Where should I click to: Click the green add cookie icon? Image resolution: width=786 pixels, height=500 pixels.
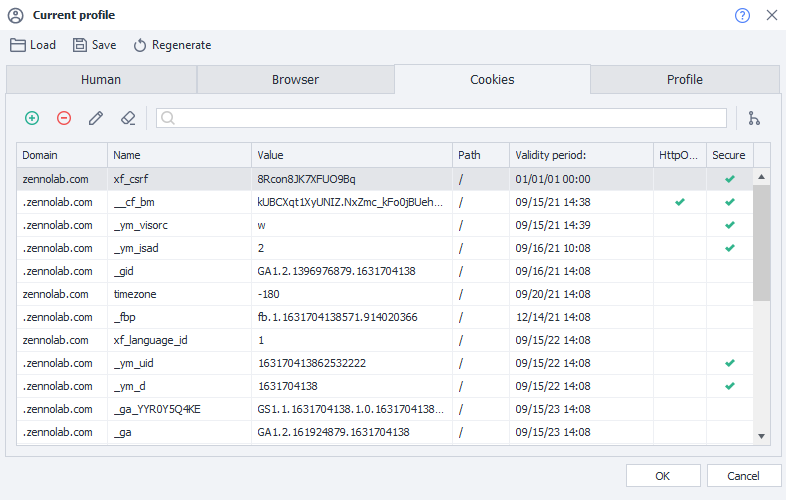pyautogui.click(x=32, y=118)
